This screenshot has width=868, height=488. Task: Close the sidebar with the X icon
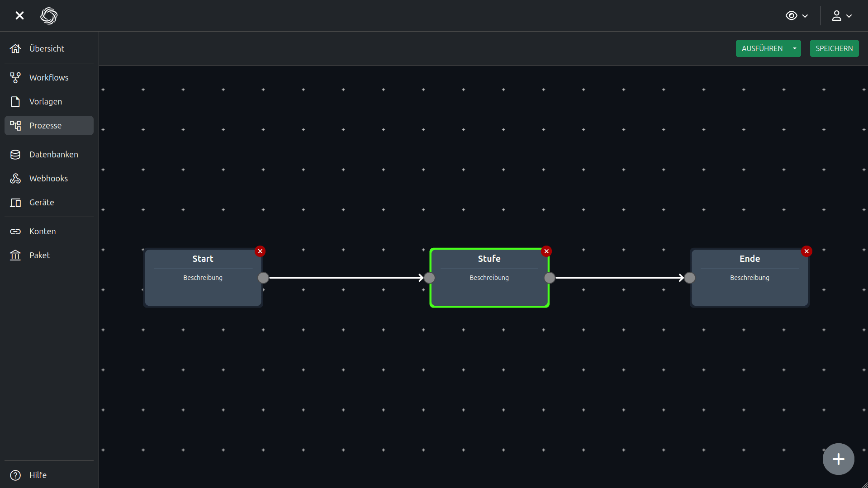[19, 16]
